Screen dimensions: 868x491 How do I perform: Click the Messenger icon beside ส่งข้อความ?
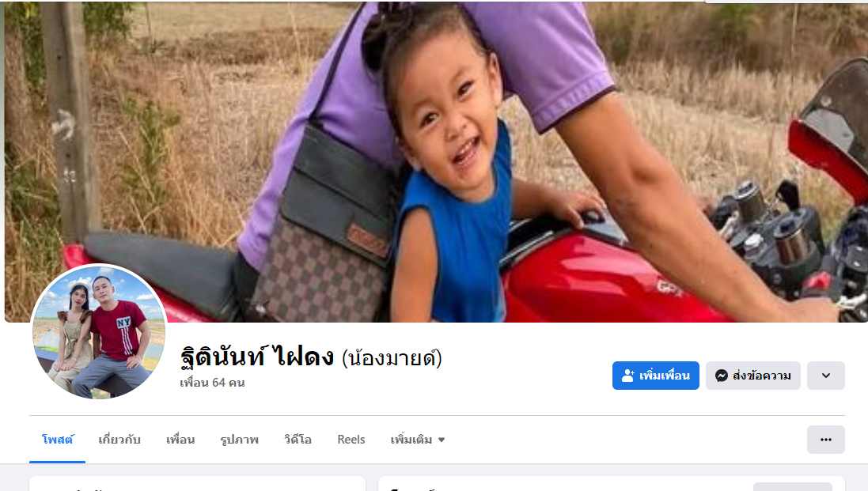722,376
